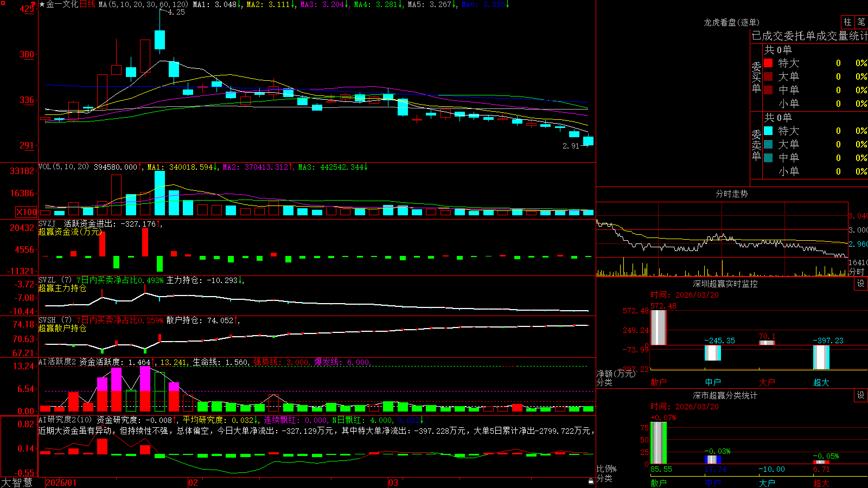Click the dark red 中单 buy order swatch
The image size is (868, 488).
[x=768, y=89]
